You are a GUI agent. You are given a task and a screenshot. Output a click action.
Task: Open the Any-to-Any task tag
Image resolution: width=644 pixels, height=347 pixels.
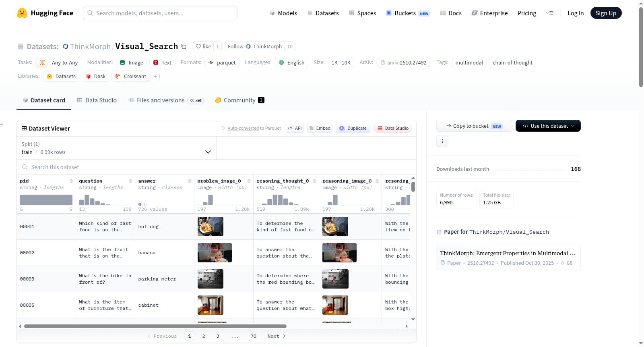[58, 62]
